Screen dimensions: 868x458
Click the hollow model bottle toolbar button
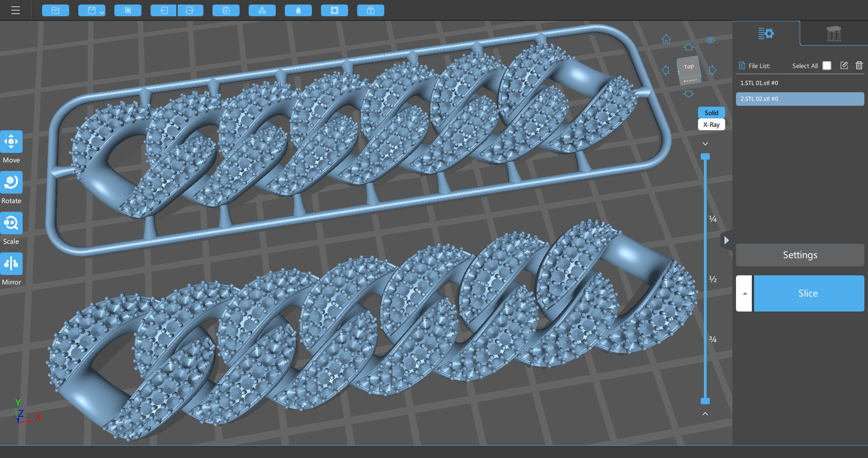[x=298, y=10]
